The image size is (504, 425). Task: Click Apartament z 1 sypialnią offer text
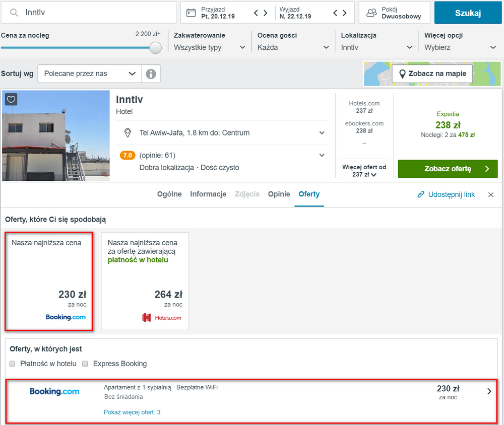(161, 387)
